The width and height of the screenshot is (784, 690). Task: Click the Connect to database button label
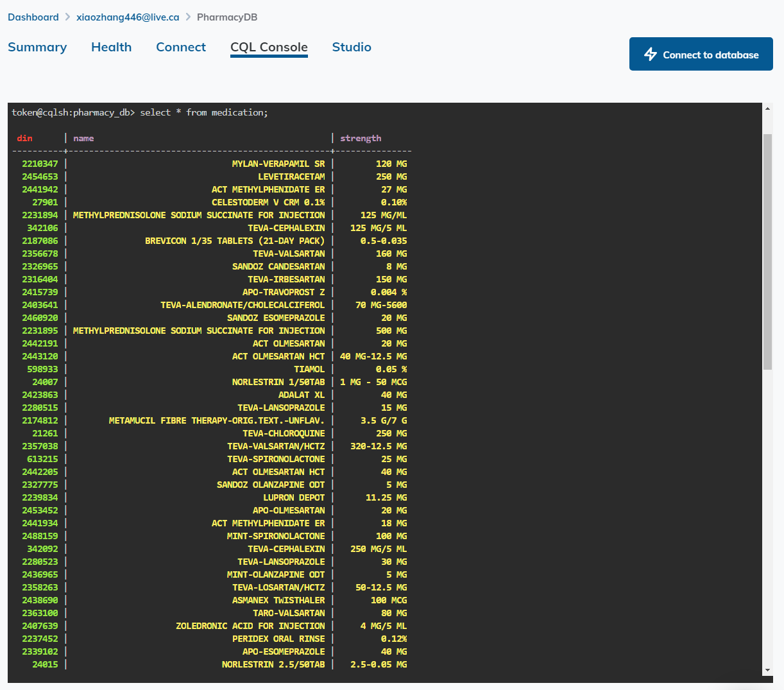click(x=711, y=55)
